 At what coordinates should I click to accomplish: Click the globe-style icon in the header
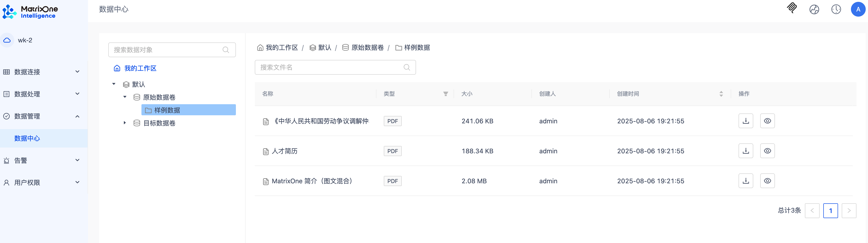(814, 9)
